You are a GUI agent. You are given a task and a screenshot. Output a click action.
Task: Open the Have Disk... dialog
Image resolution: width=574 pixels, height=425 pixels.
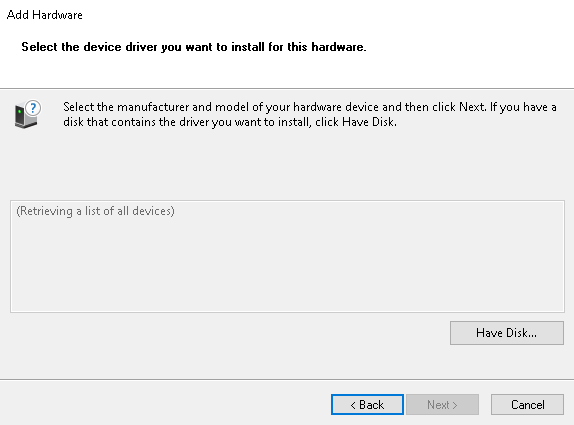coord(507,333)
